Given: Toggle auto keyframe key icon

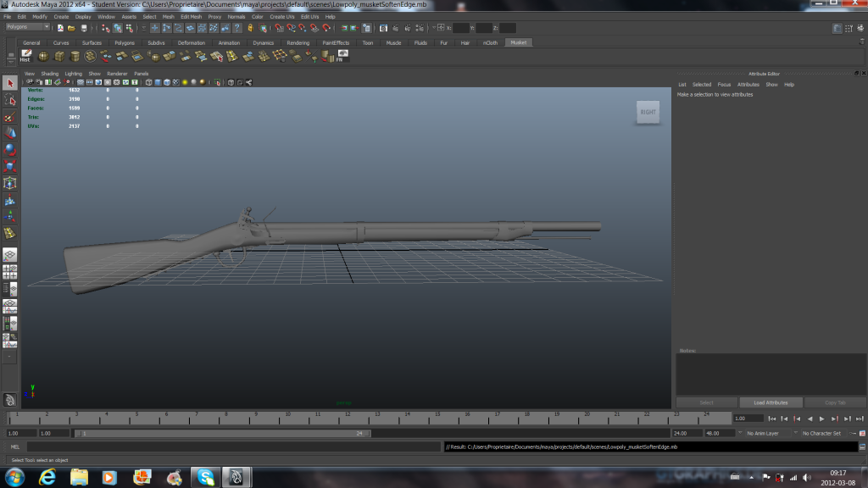Looking at the screenshot, I should [853, 433].
